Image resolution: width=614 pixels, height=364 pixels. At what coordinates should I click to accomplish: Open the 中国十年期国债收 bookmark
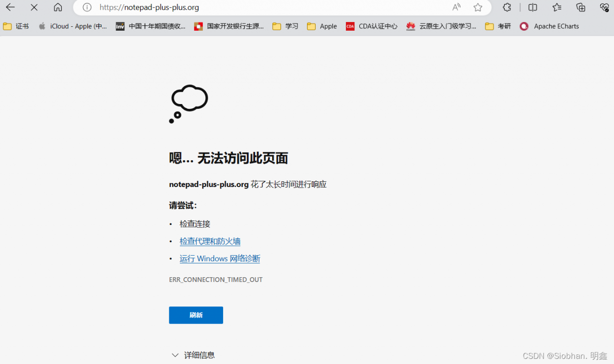(x=151, y=26)
